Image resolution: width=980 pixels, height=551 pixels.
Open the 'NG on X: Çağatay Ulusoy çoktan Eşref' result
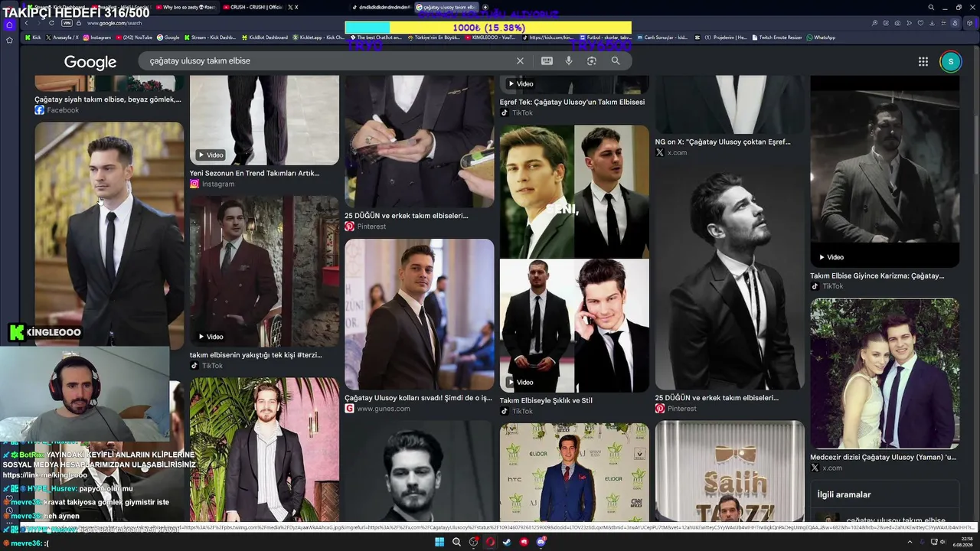tap(723, 142)
